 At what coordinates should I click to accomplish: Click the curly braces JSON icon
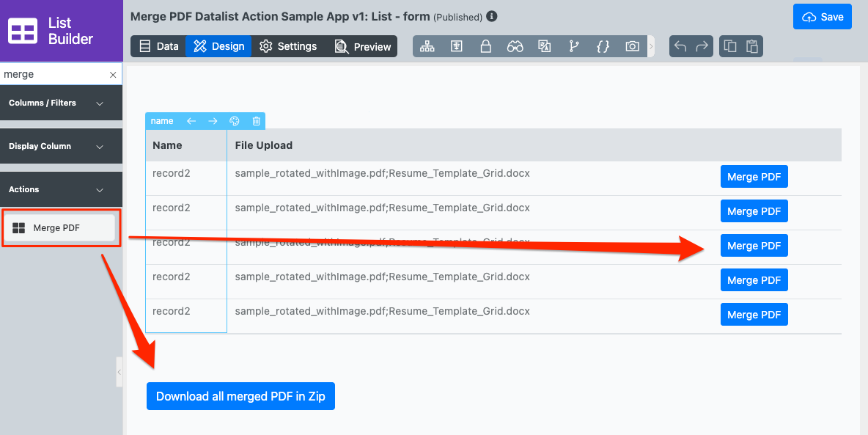coord(603,46)
